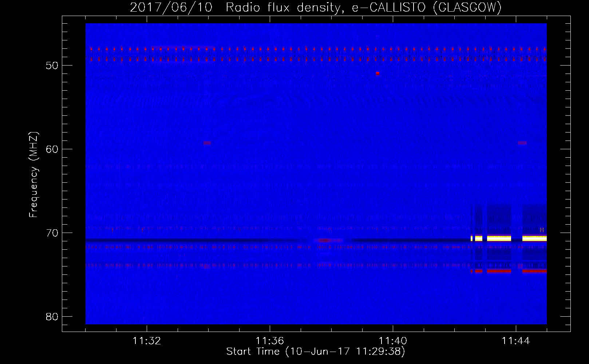Click the '50' frequency tick label
This screenshot has width=589, height=364.
point(52,66)
